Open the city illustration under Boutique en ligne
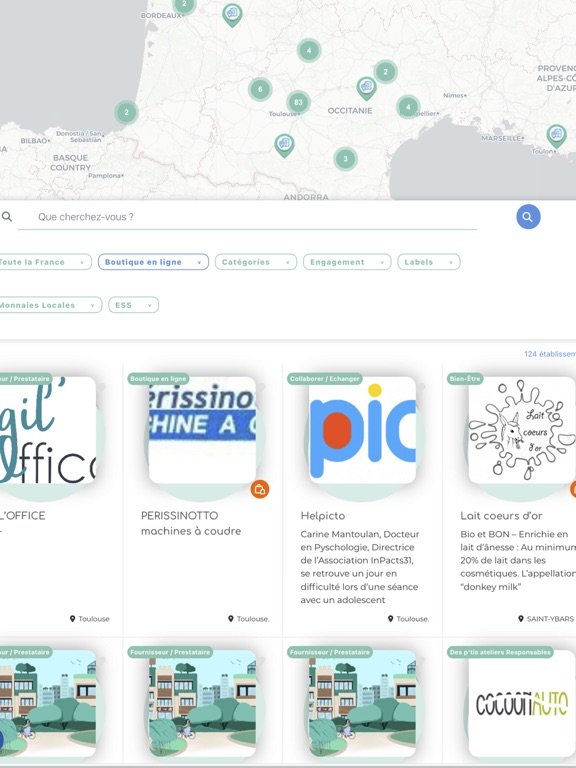This screenshot has width=576, height=768. tap(202, 704)
